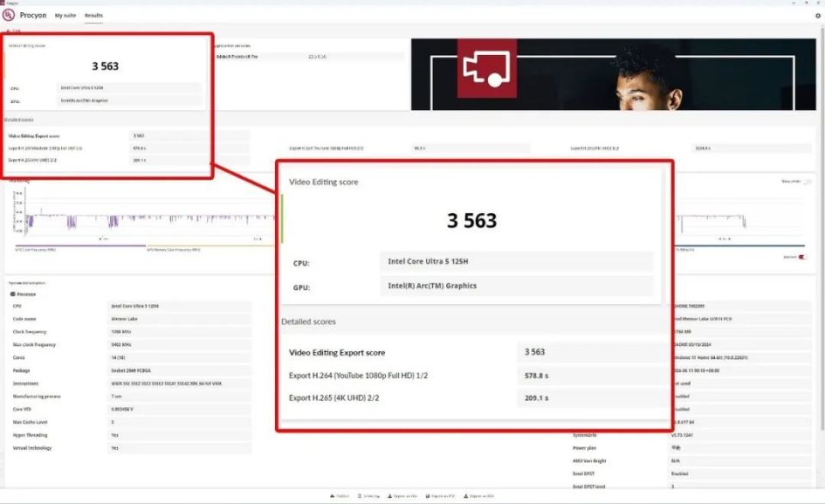Click the GPU Core frequency (MHz) legend
Viewport: 825px width, 504px height.
coord(36,250)
